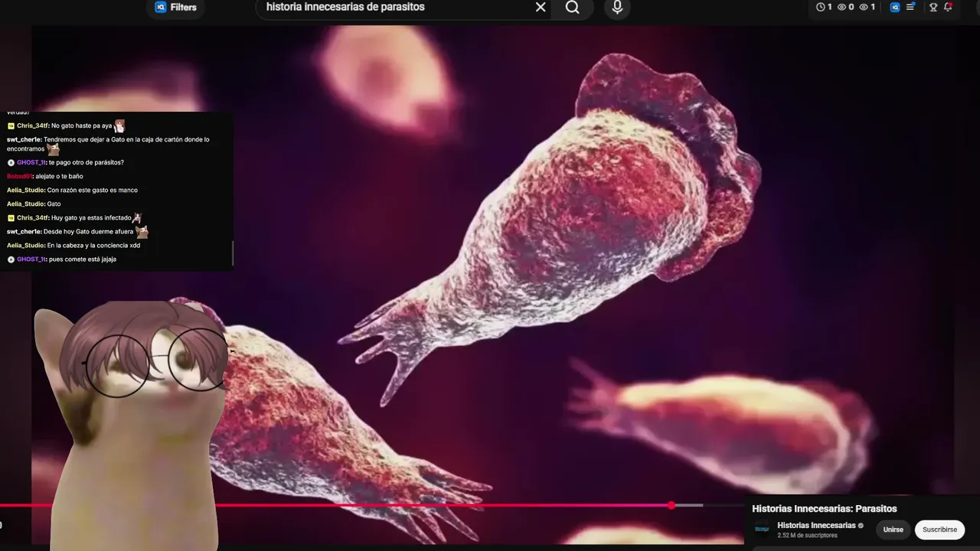Viewport: 980px width, 551px height.
Task: Open the blue IQ extension icon at top right
Action: [894, 8]
